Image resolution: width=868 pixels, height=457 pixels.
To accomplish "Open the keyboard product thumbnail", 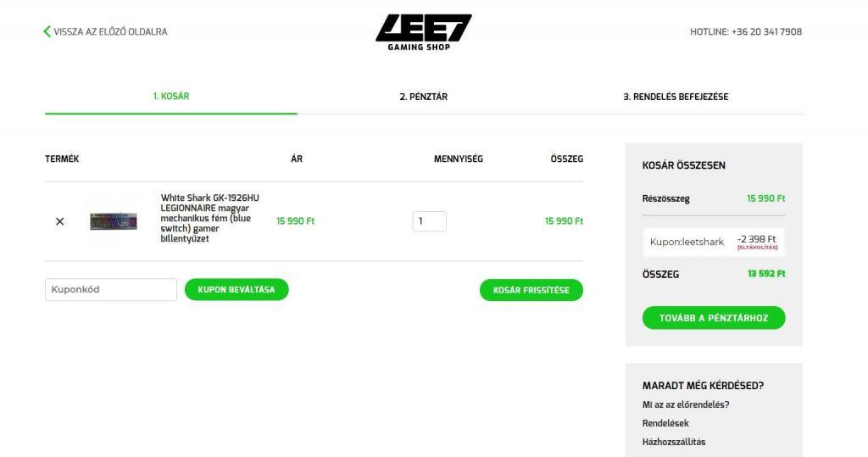I will pyautogui.click(x=114, y=221).
